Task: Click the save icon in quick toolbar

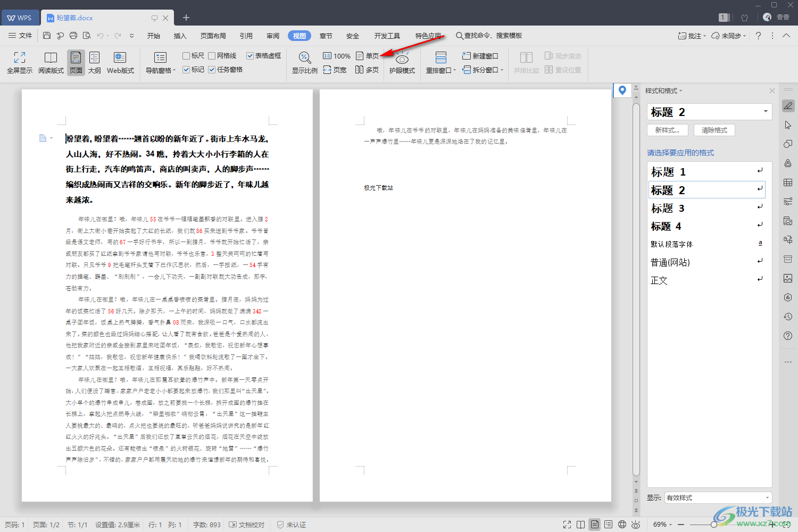Action: (47, 36)
